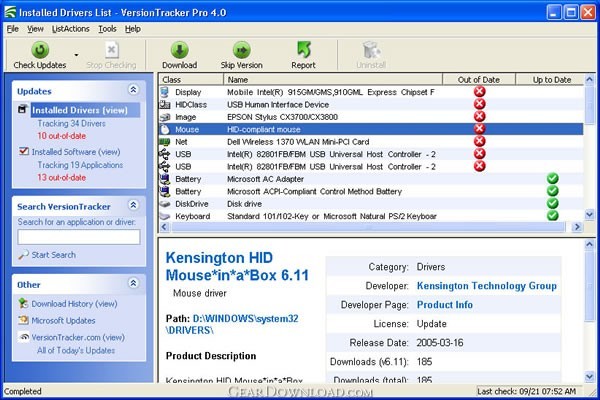Image resolution: width=600 pixels, height=400 pixels.
Task: Click the VersionTracker.com icon
Action: coord(24,336)
